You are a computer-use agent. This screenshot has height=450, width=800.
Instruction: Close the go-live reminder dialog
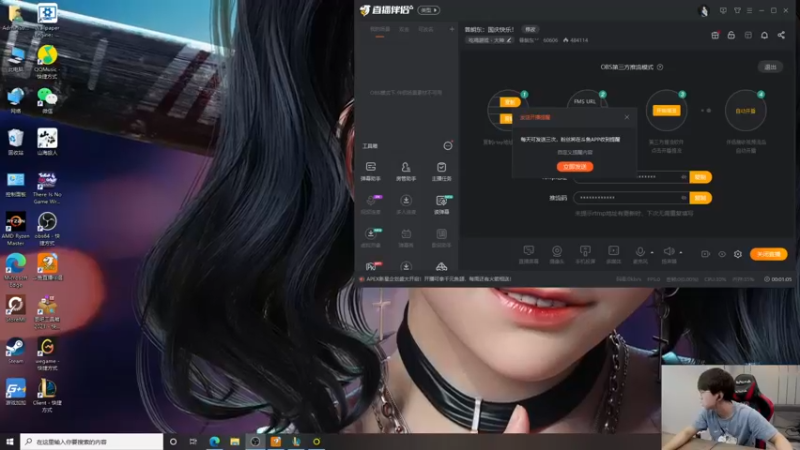627,117
